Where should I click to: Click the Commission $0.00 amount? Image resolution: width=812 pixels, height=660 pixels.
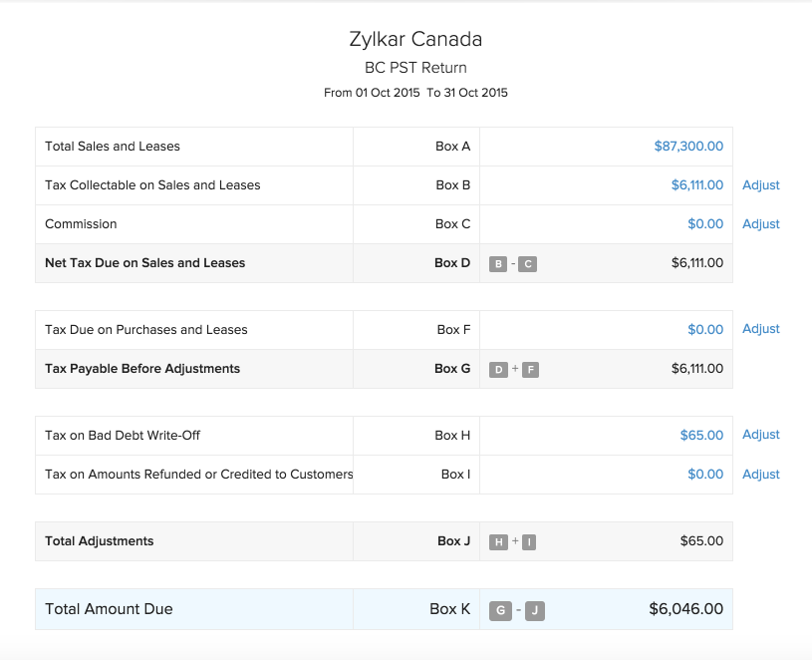[x=705, y=224]
